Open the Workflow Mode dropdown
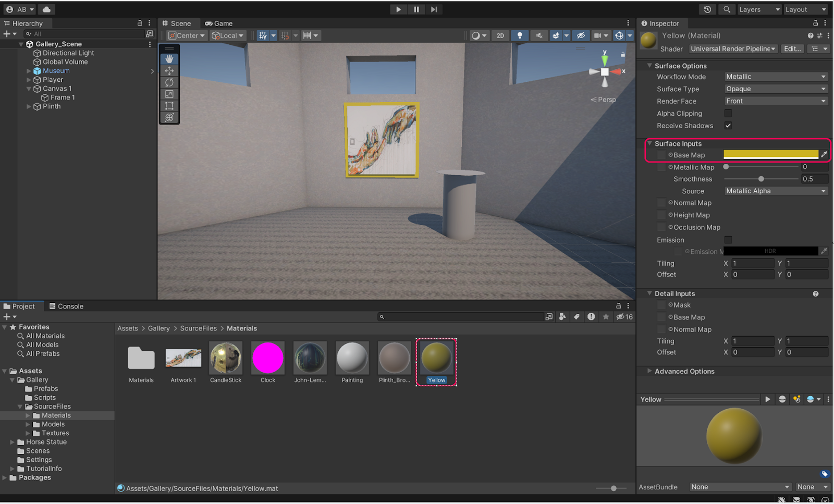Screen dimensions: 834x504 click(x=775, y=77)
